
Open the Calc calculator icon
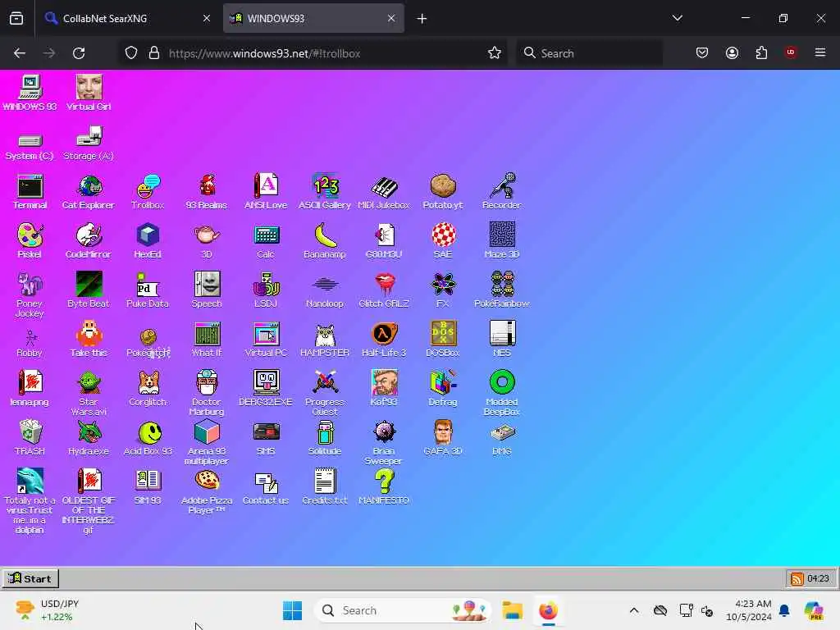pyautogui.click(x=266, y=240)
